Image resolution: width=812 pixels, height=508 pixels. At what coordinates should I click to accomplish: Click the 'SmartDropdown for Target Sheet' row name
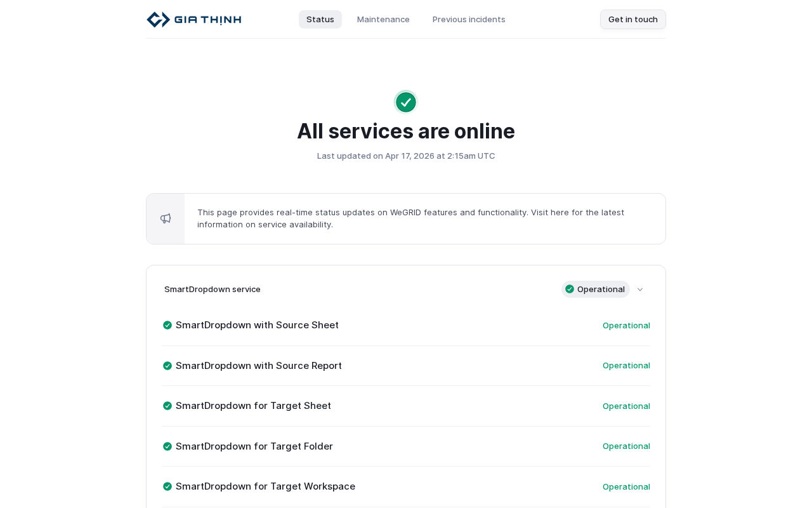pos(253,406)
